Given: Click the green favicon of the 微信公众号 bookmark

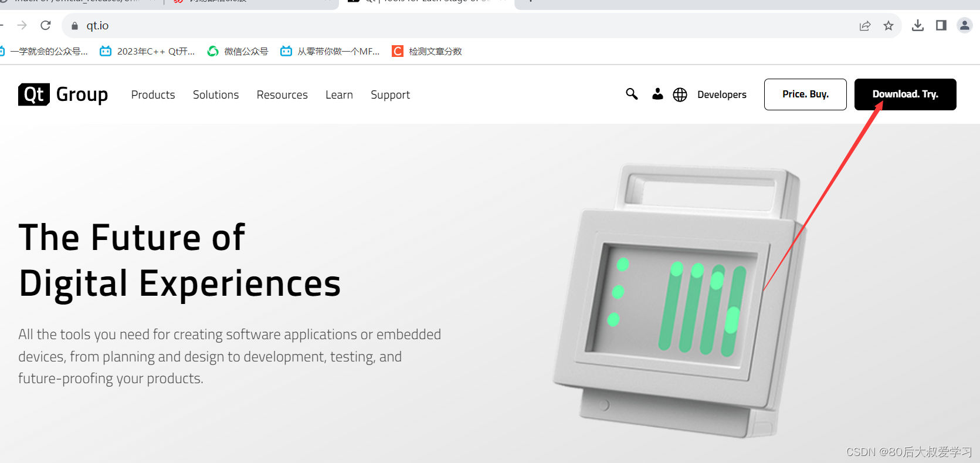Looking at the screenshot, I should [x=213, y=52].
